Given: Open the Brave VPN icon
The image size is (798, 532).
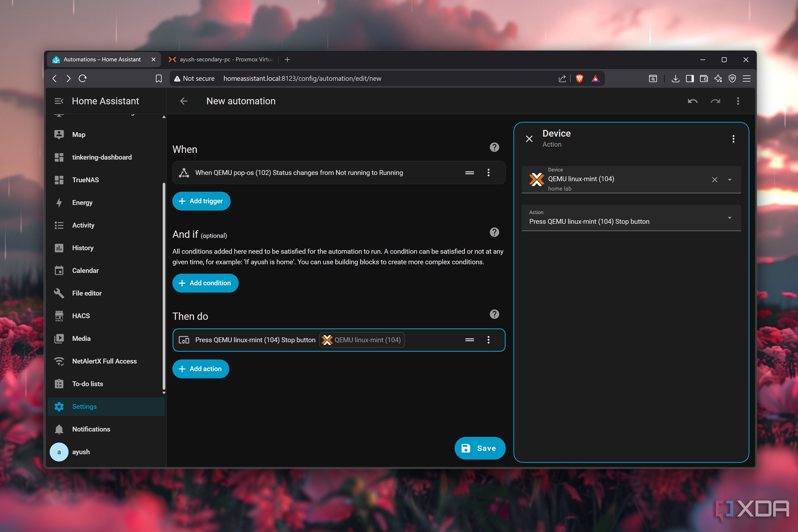Looking at the screenshot, I should (732, 78).
